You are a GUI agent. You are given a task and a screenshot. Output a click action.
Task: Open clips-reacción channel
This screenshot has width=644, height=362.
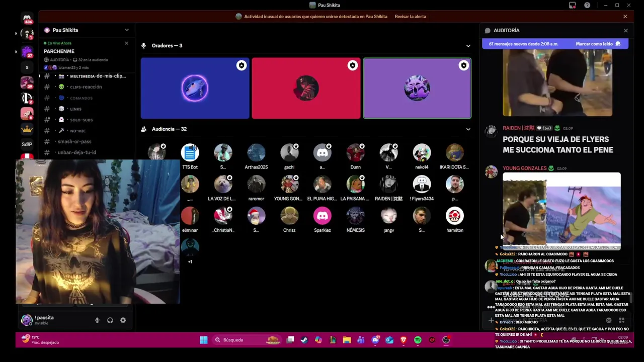(x=86, y=87)
